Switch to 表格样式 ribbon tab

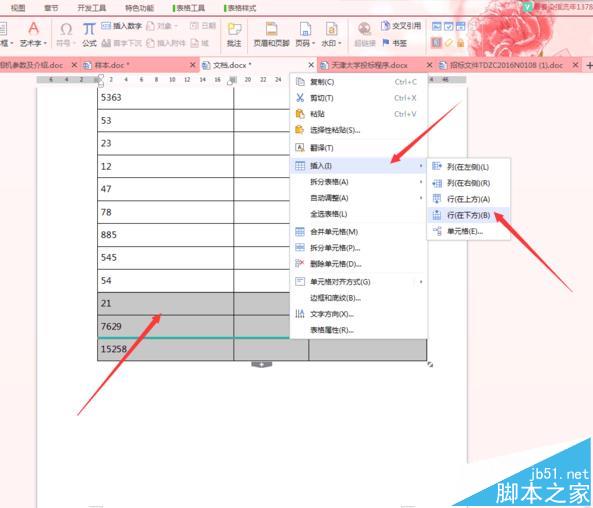tap(240, 8)
